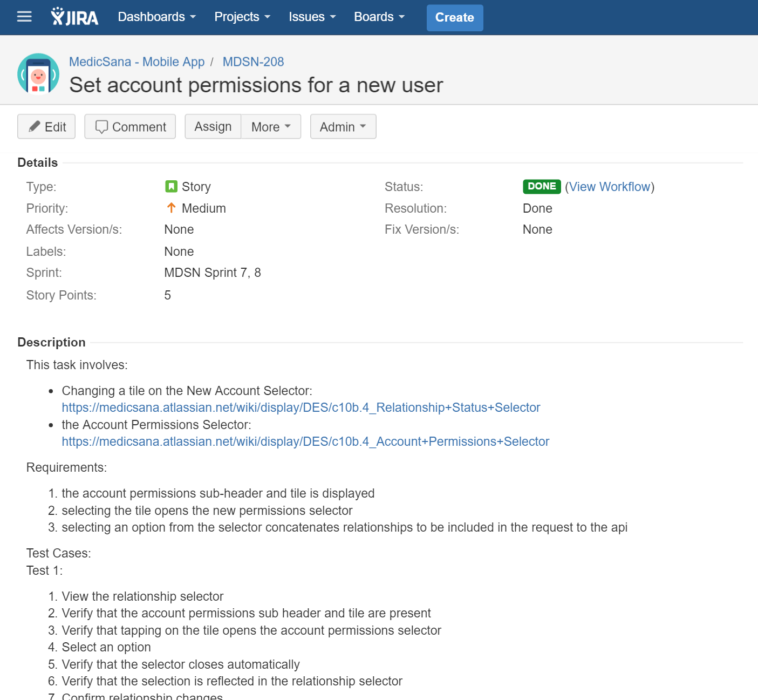
Task: Follow the Account+Permissions+Selector wiki link
Action: click(305, 441)
